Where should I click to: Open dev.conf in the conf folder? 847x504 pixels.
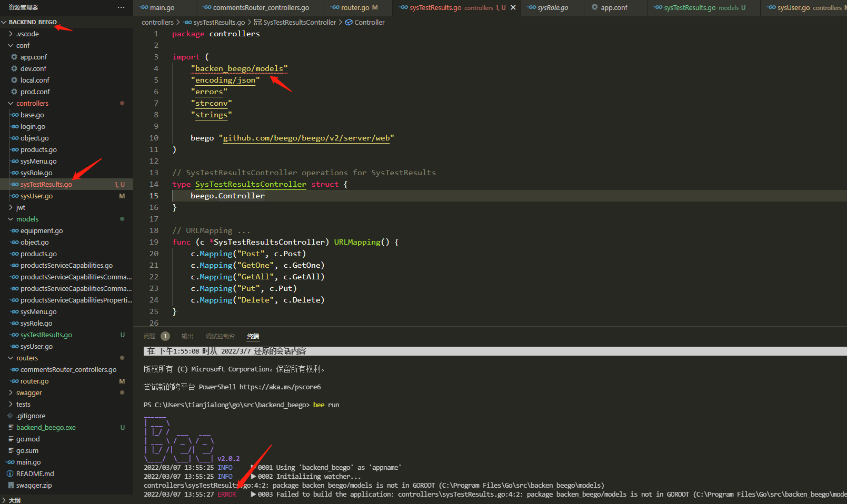(33, 68)
